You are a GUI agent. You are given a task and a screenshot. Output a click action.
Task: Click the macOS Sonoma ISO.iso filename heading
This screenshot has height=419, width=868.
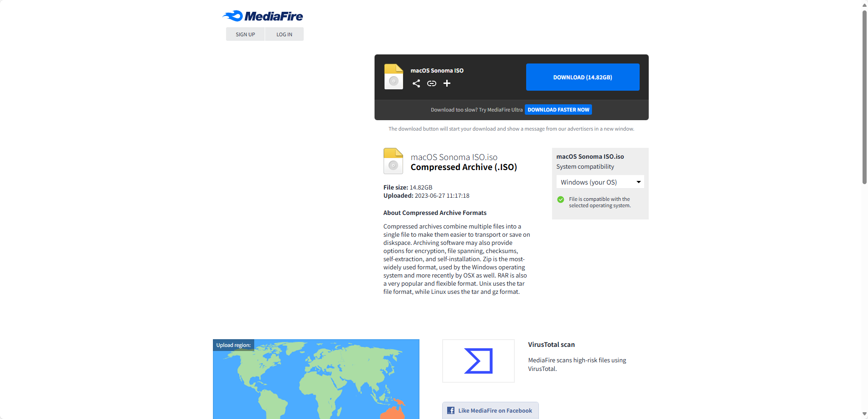point(454,157)
